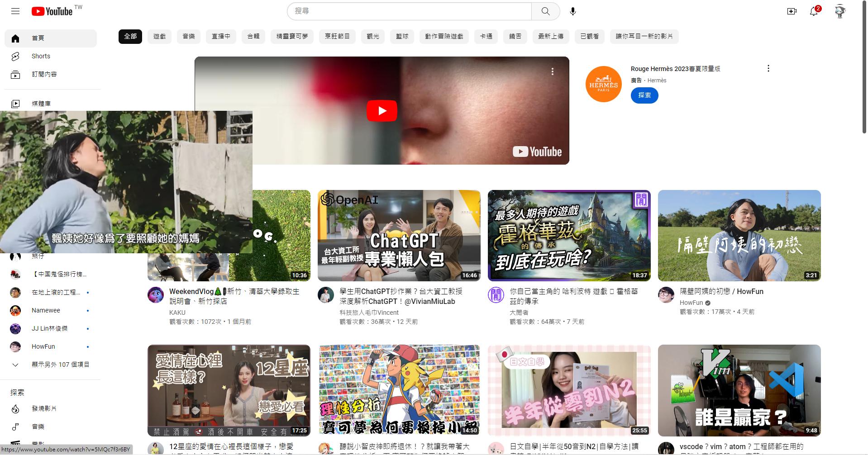Open 在地上滾的工程 subscription

(x=51, y=292)
